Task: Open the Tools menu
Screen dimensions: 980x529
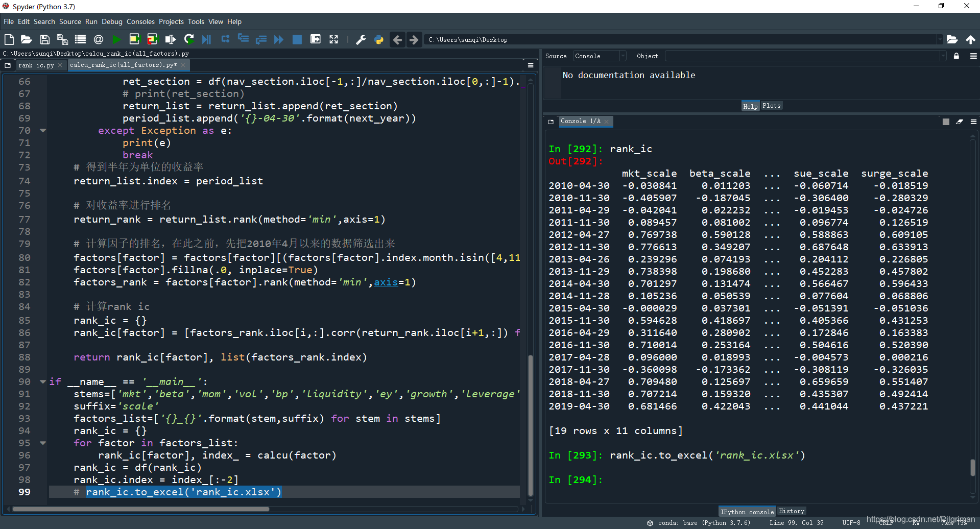Action: point(196,21)
